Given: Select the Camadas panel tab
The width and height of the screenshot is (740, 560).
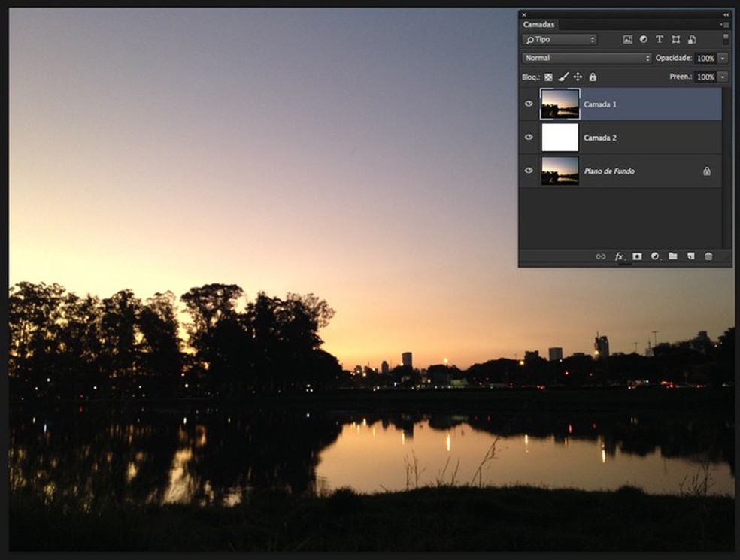Looking at the screenshot, I should [x=538, y=25].
